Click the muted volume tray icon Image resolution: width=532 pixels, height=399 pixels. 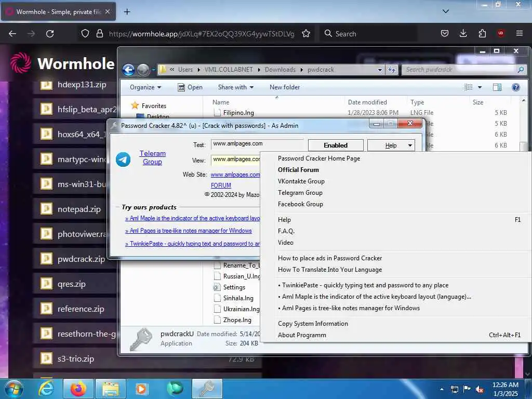[x=480, y=390]
